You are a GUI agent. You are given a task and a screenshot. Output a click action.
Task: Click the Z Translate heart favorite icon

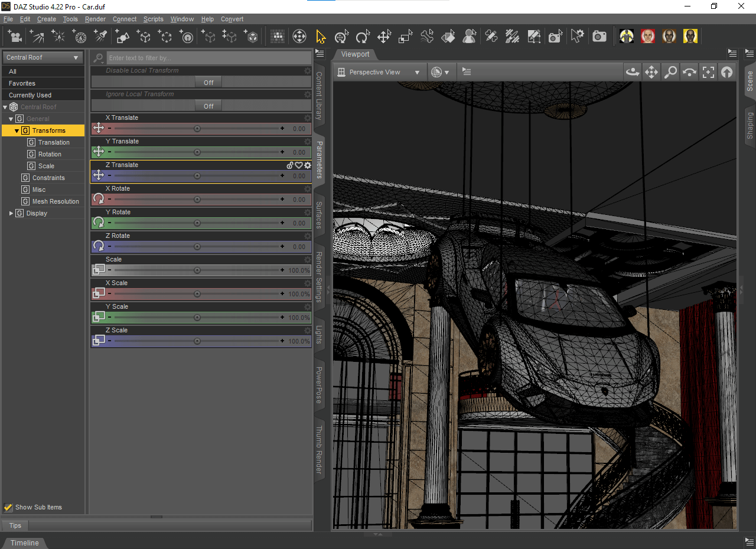point(299,165)
